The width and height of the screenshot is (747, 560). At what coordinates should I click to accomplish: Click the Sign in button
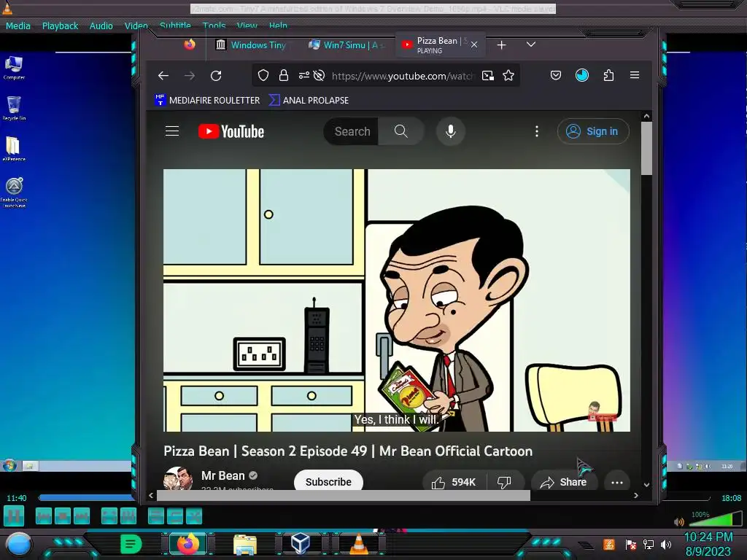593,131
